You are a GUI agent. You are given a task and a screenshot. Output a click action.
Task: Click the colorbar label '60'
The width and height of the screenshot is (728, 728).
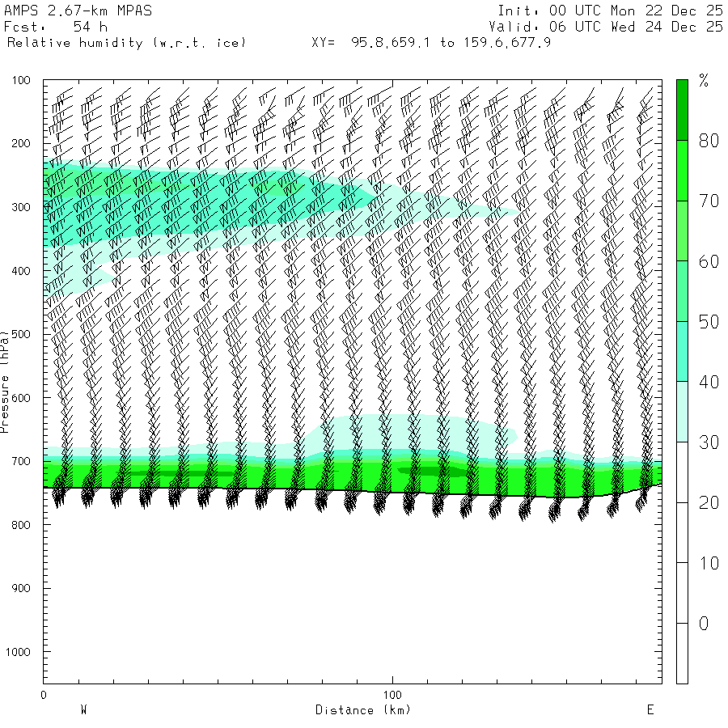(709, 261)
